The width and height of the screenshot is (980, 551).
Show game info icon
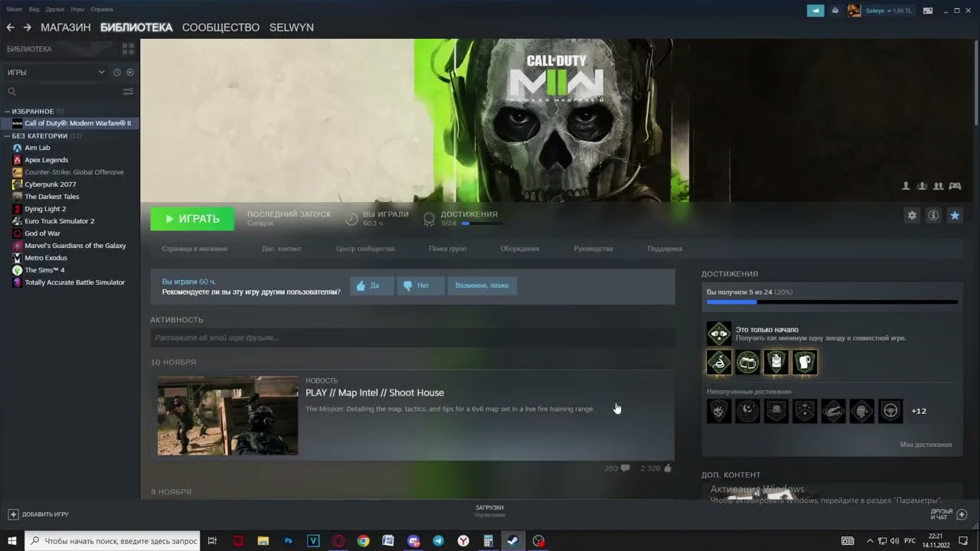tap(933, 216)
